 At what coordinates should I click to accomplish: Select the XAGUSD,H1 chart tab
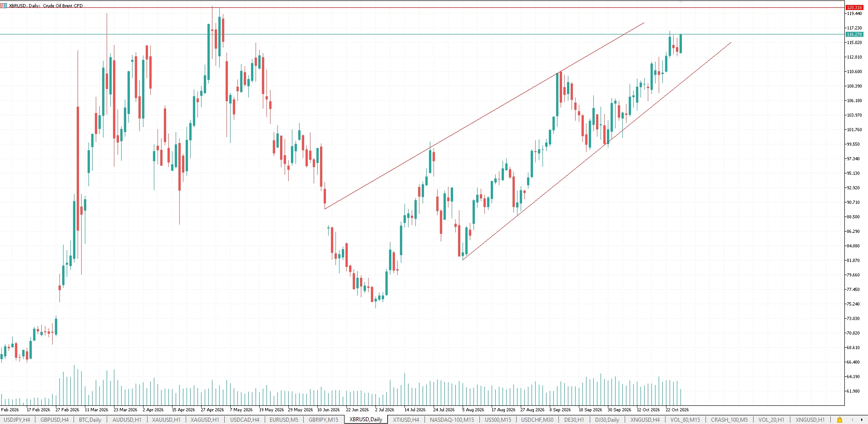(205, 420)
